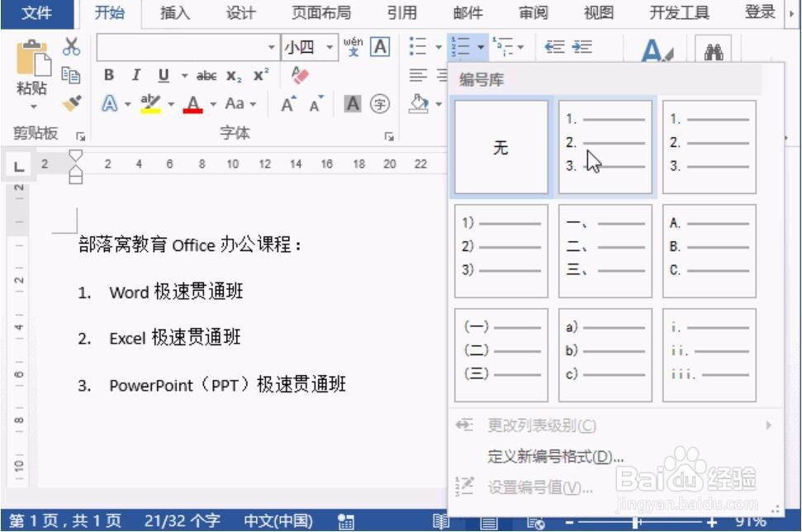Toggle subscript formatting

(x=235, y=76)
